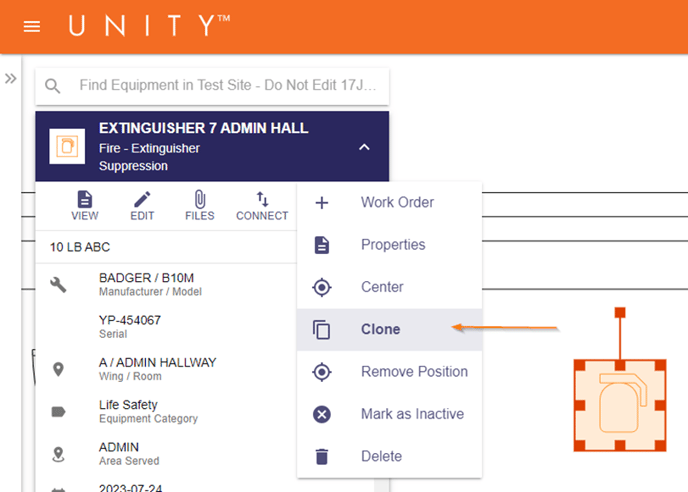The width and height of the screenshot is (688, 492).
Task: Select Center menu option
Action: point(390,287)
